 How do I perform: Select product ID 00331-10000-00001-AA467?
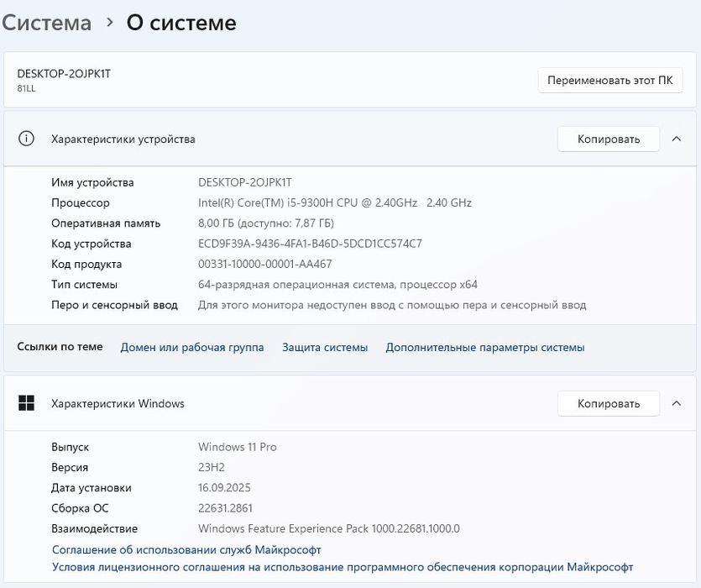pyautogui.click(x=265, y=264)
